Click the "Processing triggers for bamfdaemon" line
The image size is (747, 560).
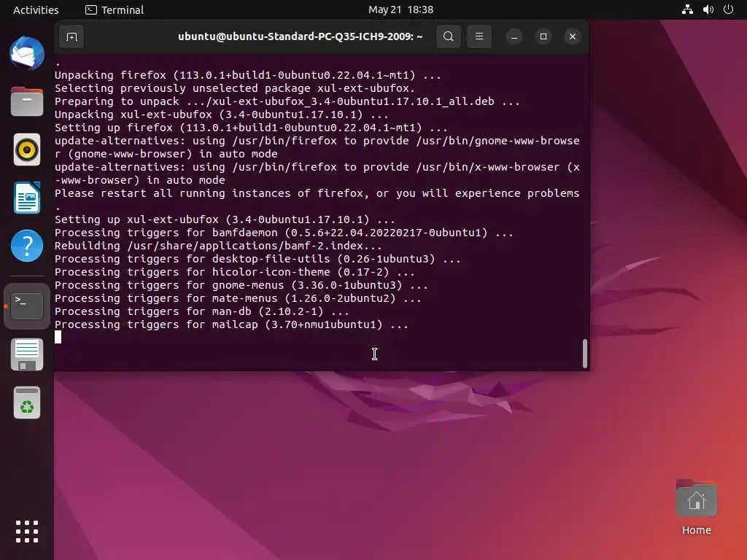pyautogui.click(x=284, y=233)
